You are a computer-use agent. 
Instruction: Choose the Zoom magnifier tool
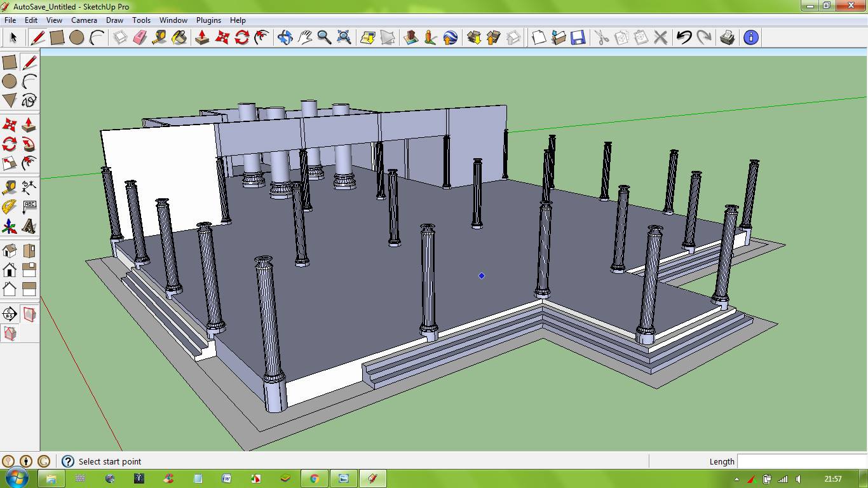tap(324, 37)
